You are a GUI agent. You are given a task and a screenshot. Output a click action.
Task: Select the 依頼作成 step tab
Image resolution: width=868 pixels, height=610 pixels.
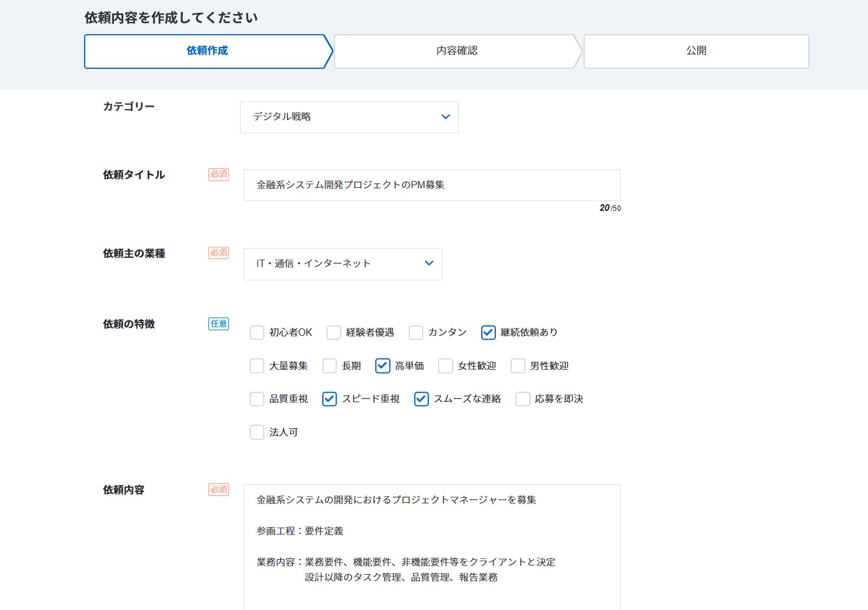[207, 51]
